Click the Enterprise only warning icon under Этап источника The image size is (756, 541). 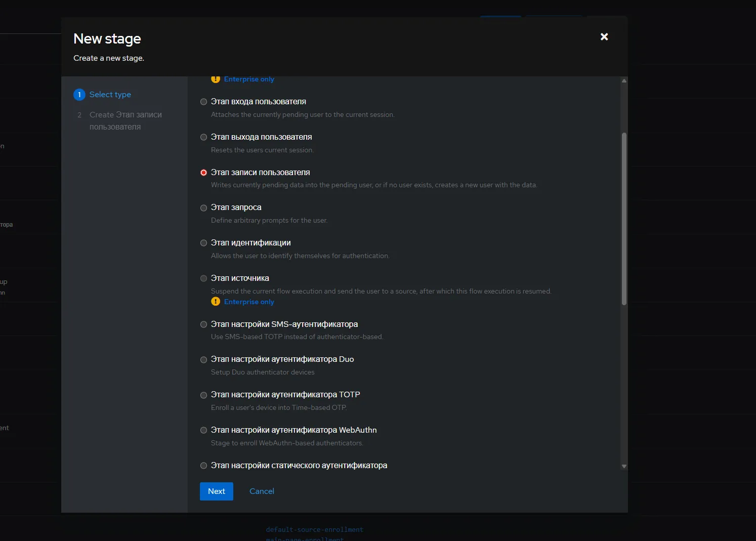(x=216, y=302)
